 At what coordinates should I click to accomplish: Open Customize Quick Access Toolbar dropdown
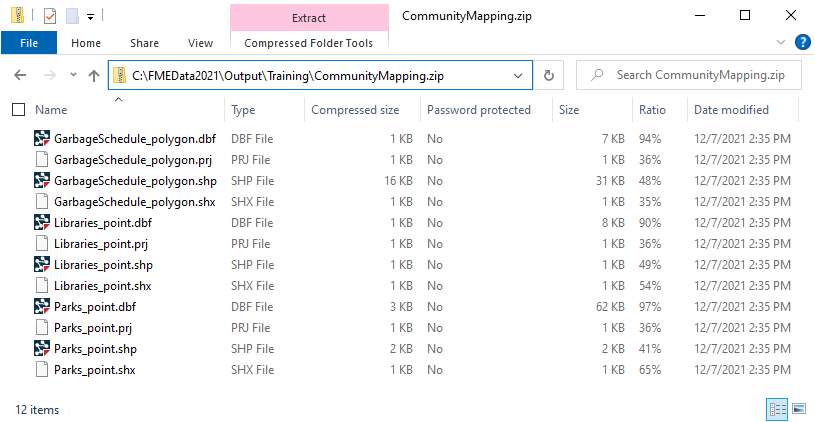pyautogui.click(x=90, y=17)
